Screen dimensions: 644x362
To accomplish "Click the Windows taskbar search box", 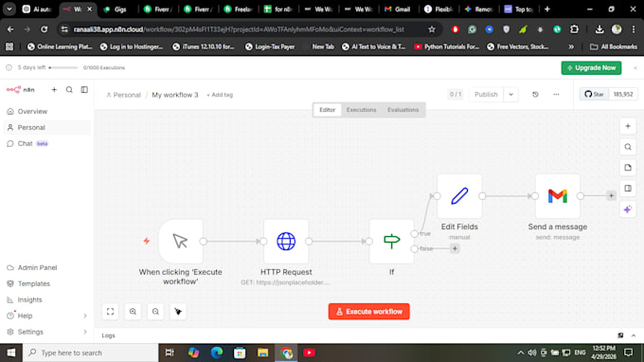I will (x=90, y=353).
